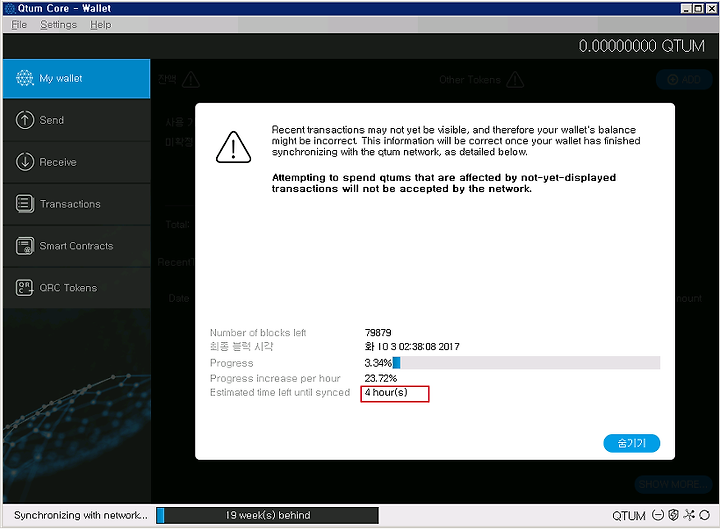Image resolution: width=720 pixels, height=529 pixels.
Task: Click the dimmed SHOW MORE button
Action: coord(672,484)
